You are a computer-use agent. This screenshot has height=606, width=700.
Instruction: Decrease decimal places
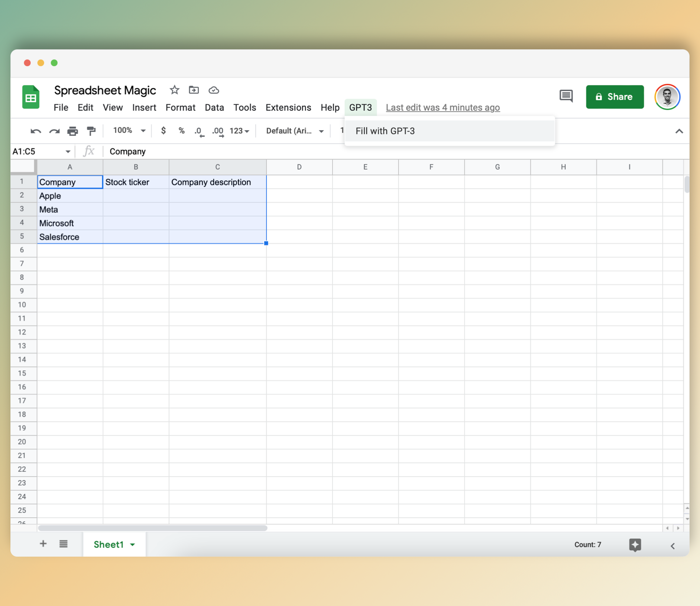tap(199, 131)
